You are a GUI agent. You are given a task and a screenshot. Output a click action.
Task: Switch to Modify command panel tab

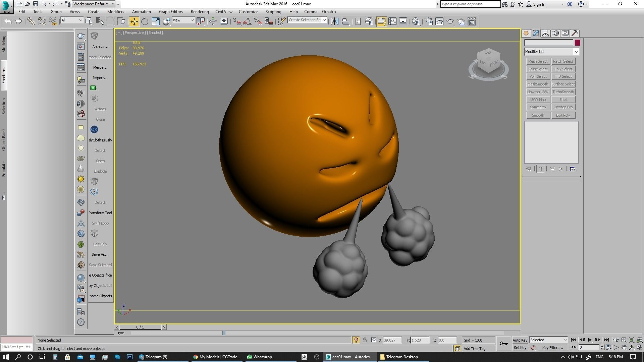pos(536,33)
